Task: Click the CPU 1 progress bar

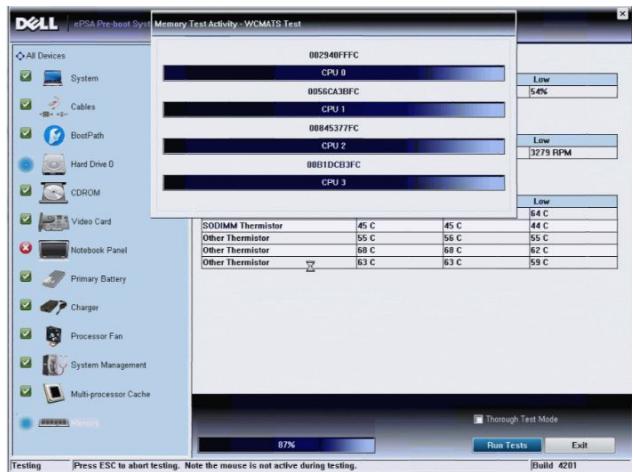Action: point(334,109)
